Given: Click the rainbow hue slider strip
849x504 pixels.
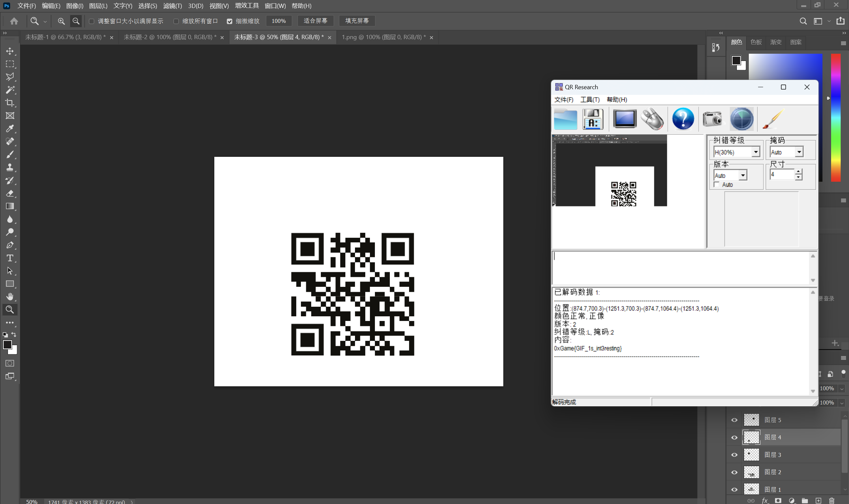Looking at the screenshot, I should coord(836,117).
